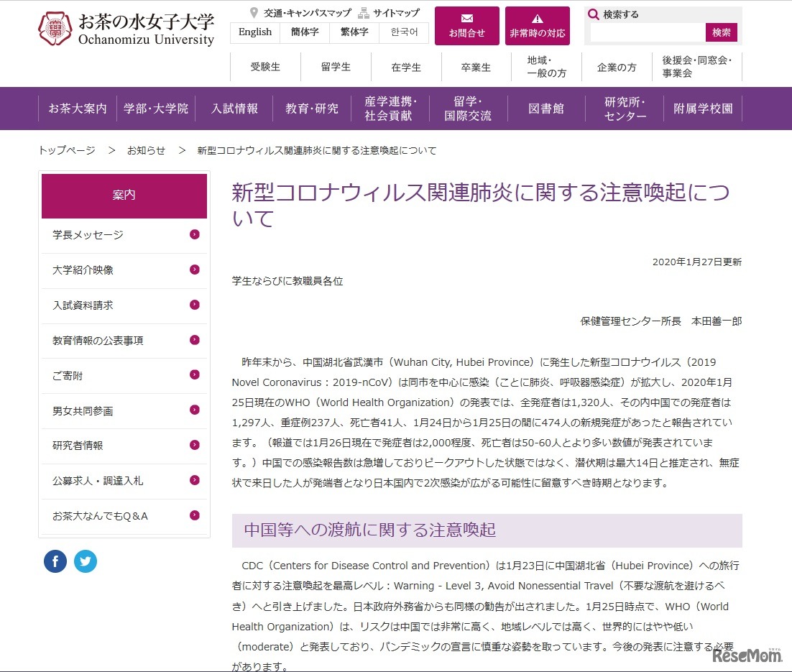Click inside the search input field
Viewport: 792px width, 672px height.
647,32
